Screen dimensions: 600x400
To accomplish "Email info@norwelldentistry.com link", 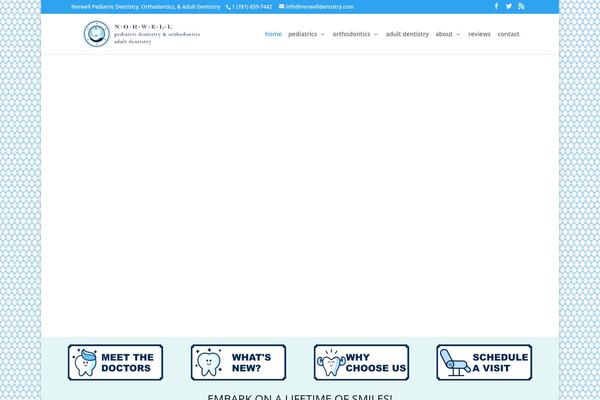I will (317, 7).
